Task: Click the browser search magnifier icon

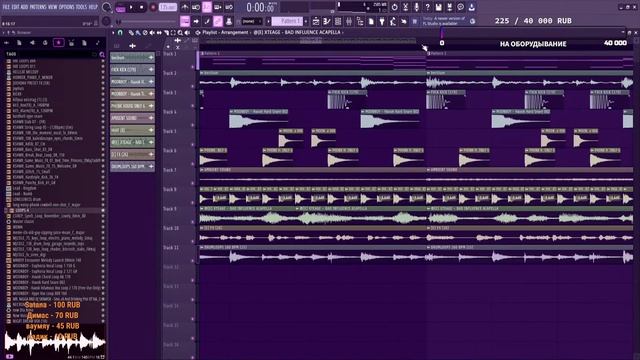Action: [x=102, y=54]
